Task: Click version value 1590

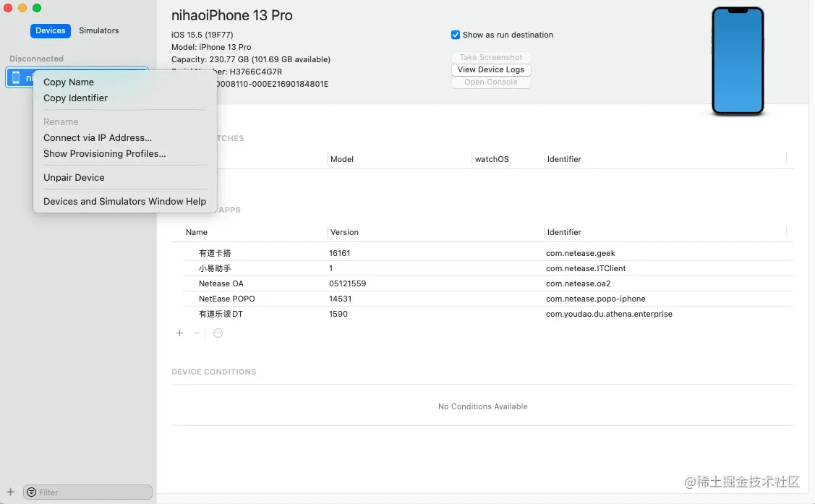Action: (x=338, y=314)
